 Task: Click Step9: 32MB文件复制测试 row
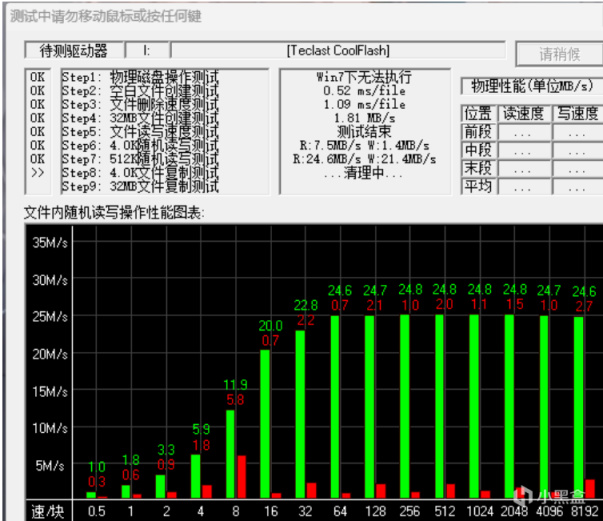click(140, 186)
